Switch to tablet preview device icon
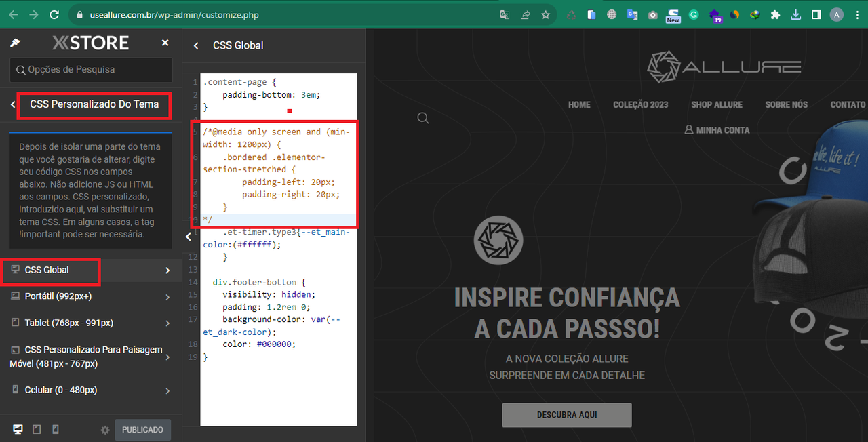 [x=37, y=430]
